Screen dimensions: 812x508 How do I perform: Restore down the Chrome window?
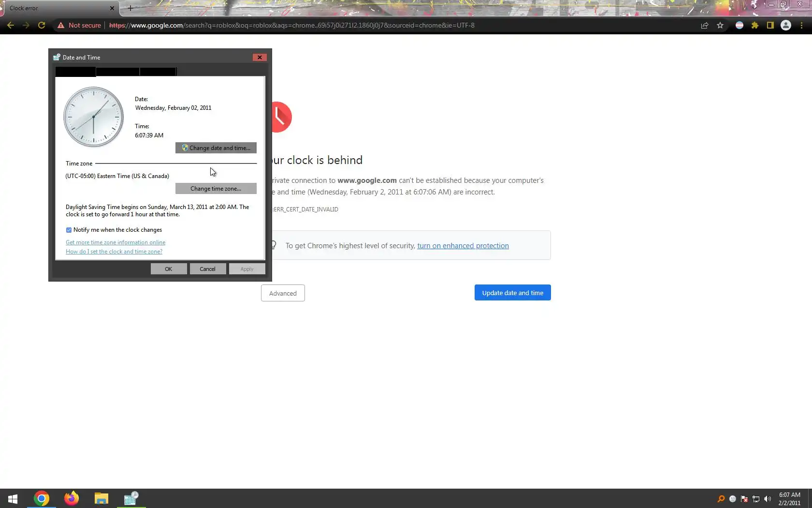tap(783, 4)
